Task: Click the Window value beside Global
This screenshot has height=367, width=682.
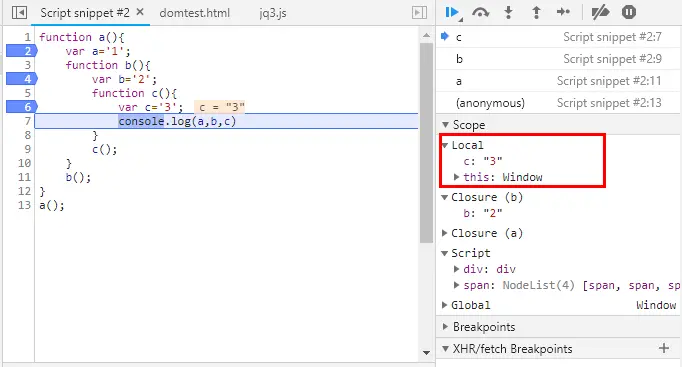Action: pyautogui.click(x=656, y=305)
